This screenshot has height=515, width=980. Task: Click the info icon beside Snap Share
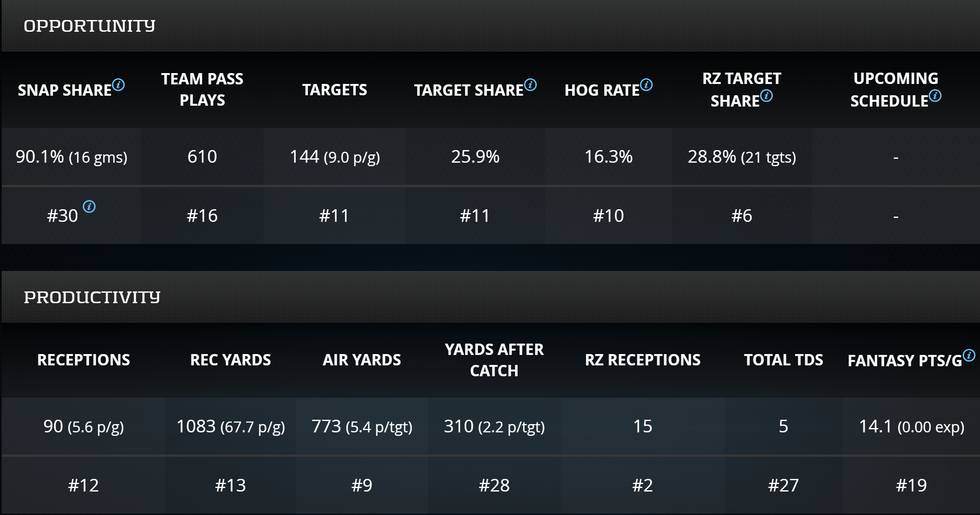(x=118, y=85)
